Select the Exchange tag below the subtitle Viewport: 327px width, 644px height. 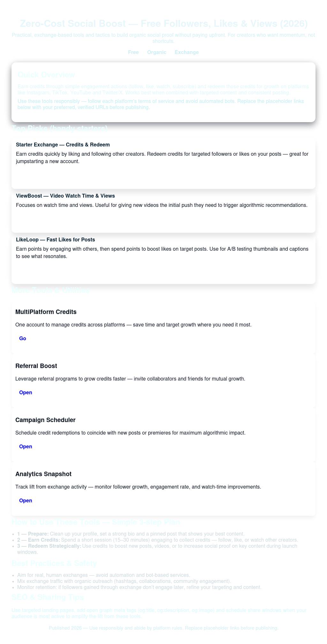point(186,52)
